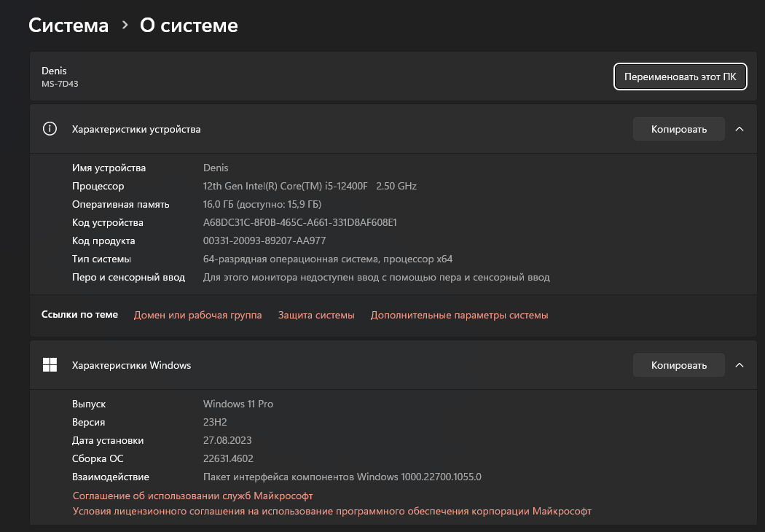The width and height of the screenshot is (765, 532).
Task: Click the Процессор label
Action: coord(98,186)
